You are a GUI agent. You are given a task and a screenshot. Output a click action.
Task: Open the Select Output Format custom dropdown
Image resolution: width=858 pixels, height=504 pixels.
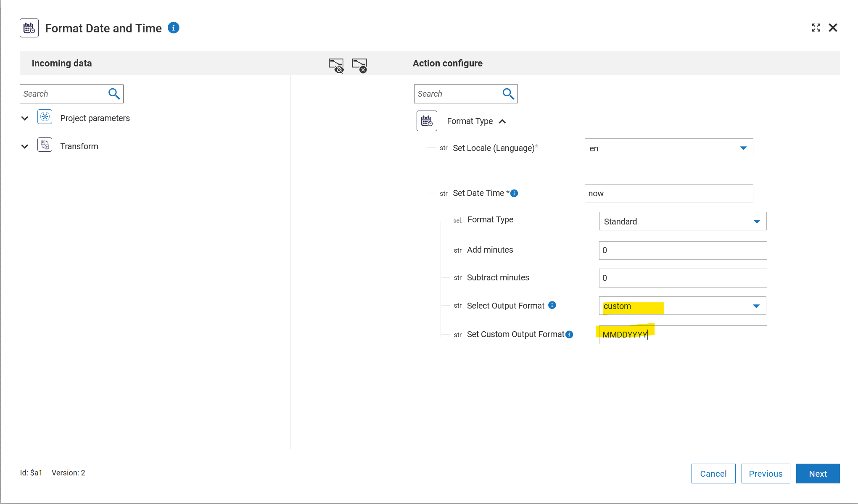coord(756,306)
